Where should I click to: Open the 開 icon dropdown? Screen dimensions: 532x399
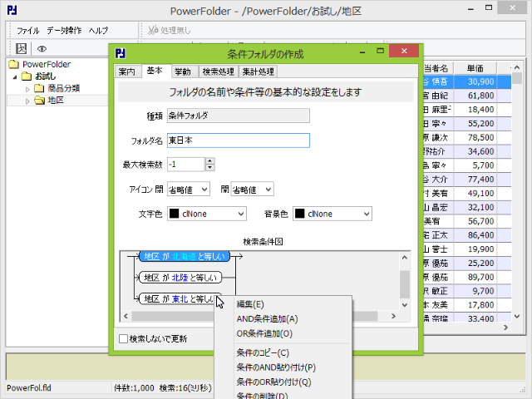252,190
